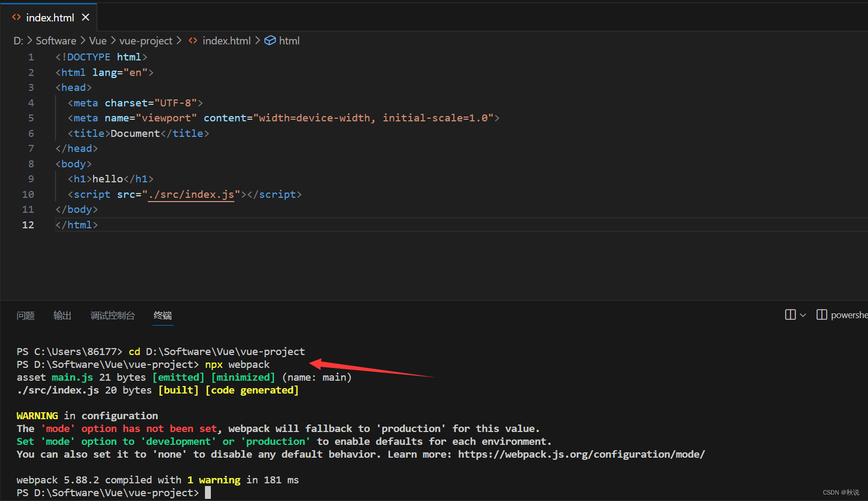This screenshot has width=868, height=501.
Task: Open dropdown arrow beside split terminal
Action: point(803,315)
